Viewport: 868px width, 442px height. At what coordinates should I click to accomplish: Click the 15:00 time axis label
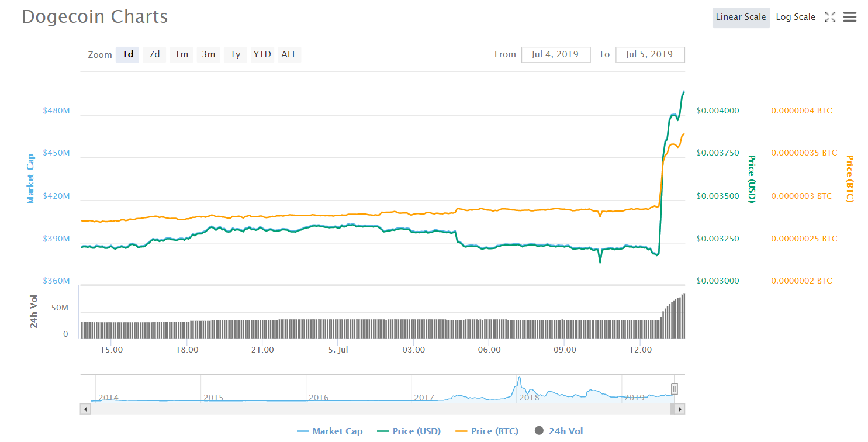[x=111, y=350]
